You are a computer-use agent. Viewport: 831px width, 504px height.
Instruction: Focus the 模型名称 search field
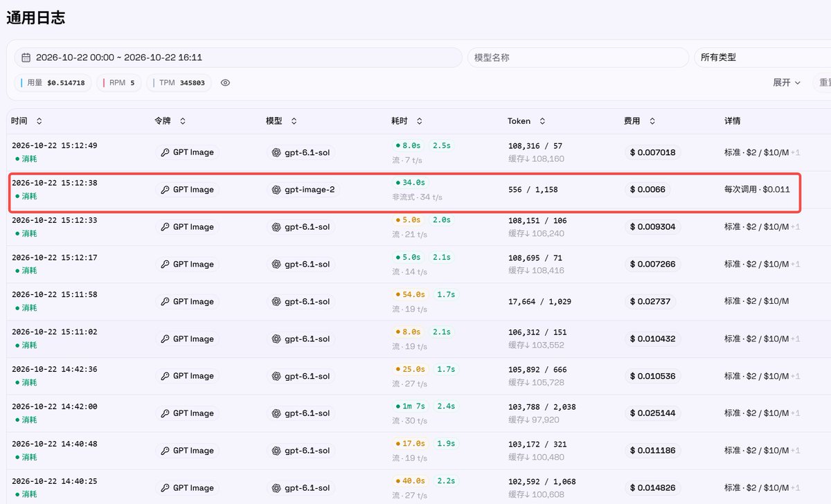point(578,57)
